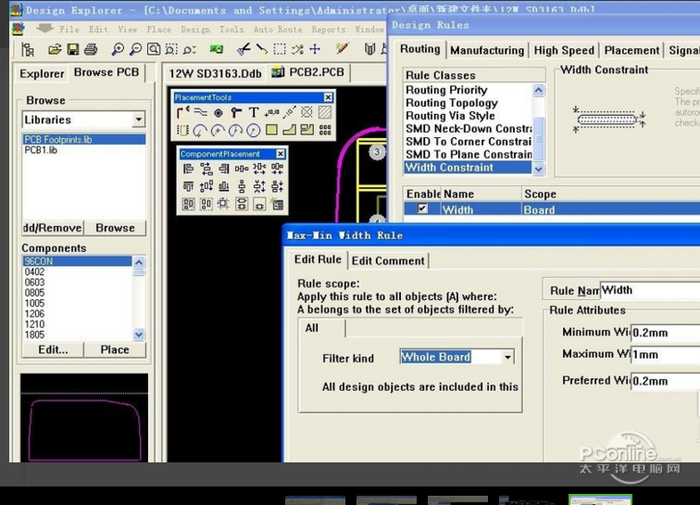Close the ComponentPlacement floating toolbar
The width and height of the screenshot is (700, 505).
(280, 154)
